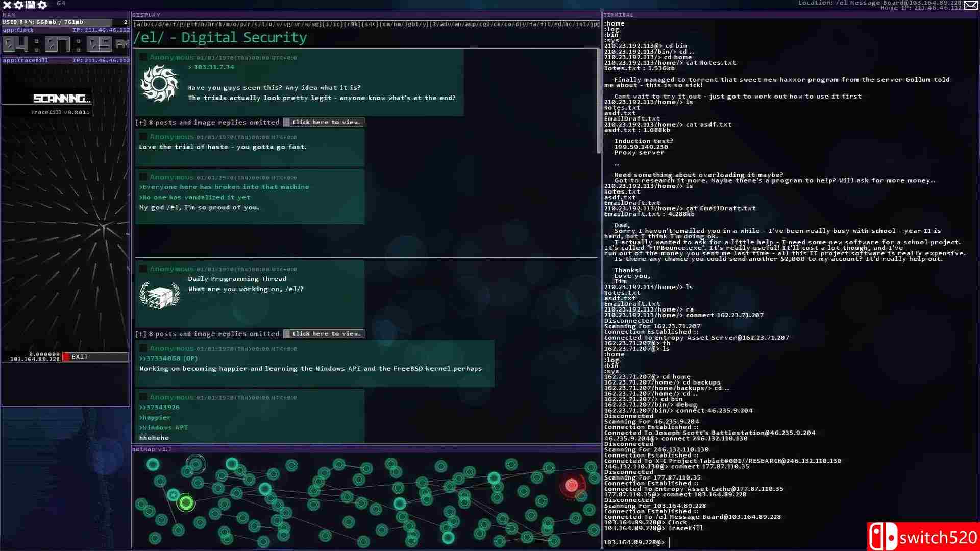
Task: Click the >>37334068 (OP) reply link
Action: (168, 358)
